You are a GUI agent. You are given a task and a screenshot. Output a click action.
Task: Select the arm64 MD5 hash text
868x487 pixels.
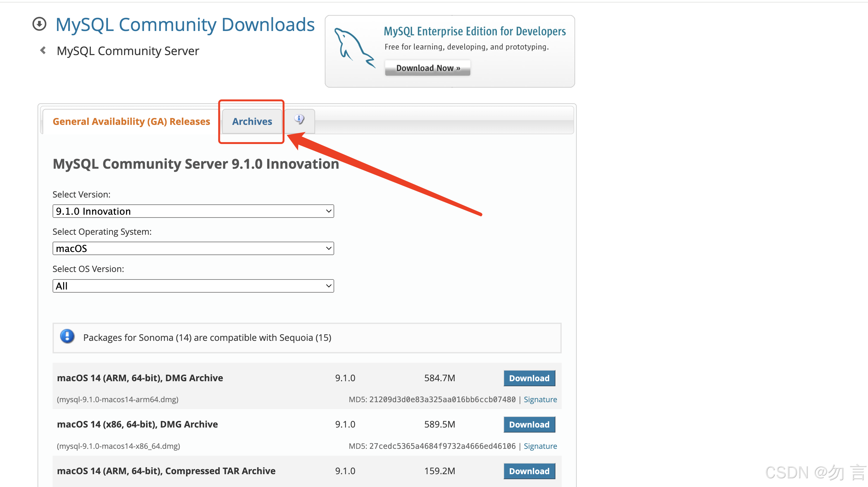click(442, 400)
